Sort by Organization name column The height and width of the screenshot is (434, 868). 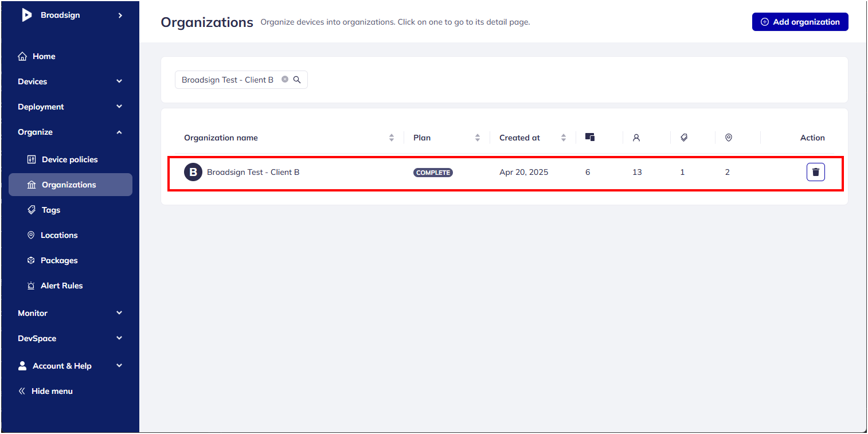[x=392, y=138]
